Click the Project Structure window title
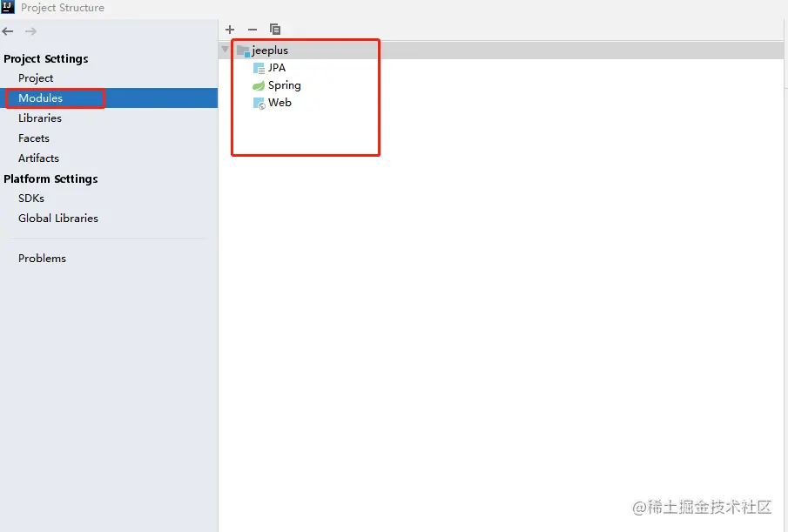788x532 pixels. coord(63,8)
